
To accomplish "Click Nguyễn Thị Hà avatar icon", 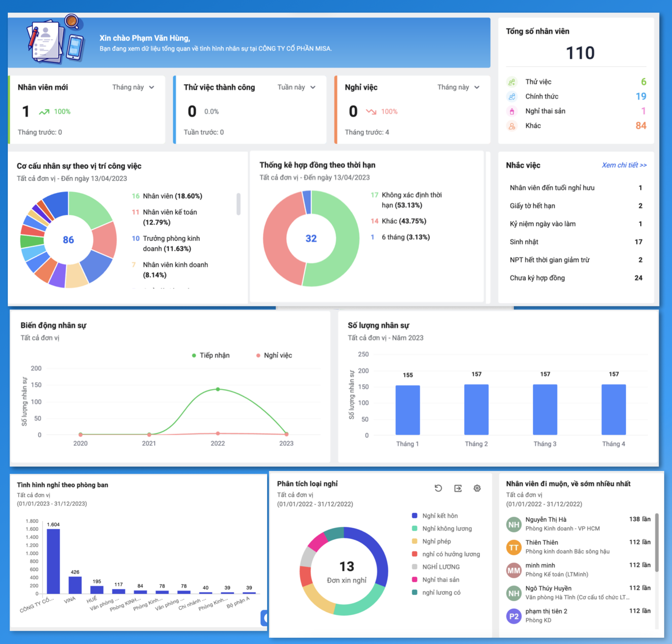I will tap(514, 524).
